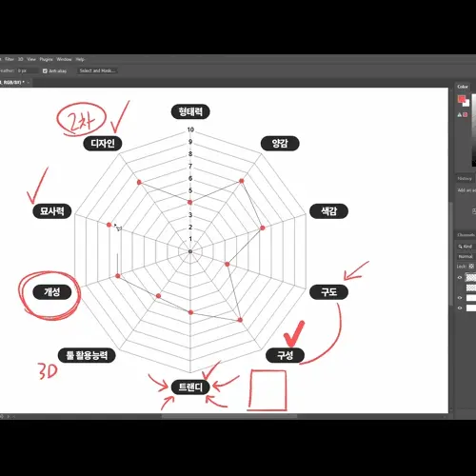Switch to the History panel tab
This screenshot has width=476, height=476.
point(465,179)
